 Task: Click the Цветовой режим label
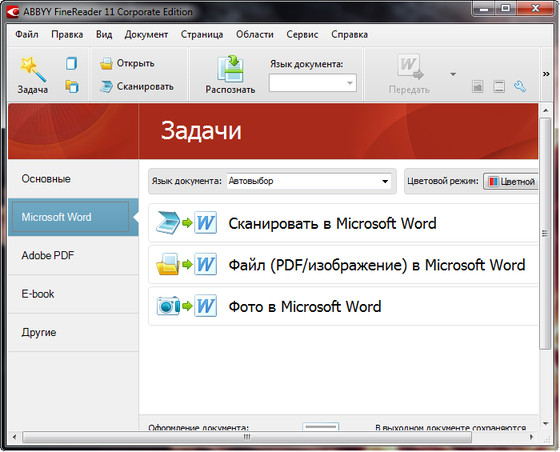(x=443, y=181)
